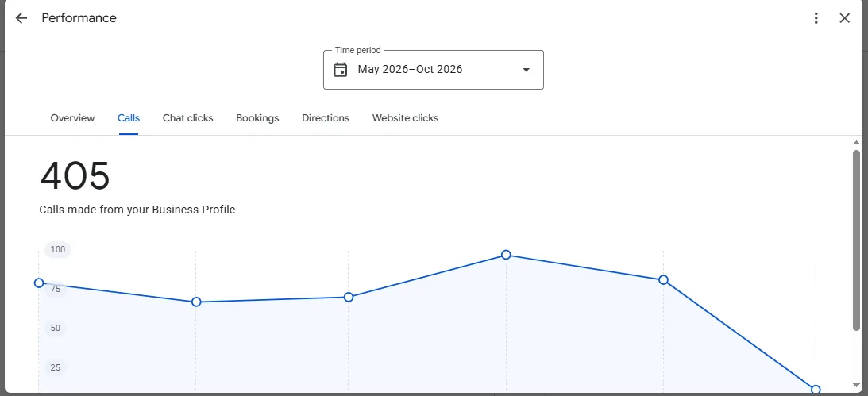This screenshot has height=396, width=868.
Task: Close the Performance dialog
Action: point(844,18)
